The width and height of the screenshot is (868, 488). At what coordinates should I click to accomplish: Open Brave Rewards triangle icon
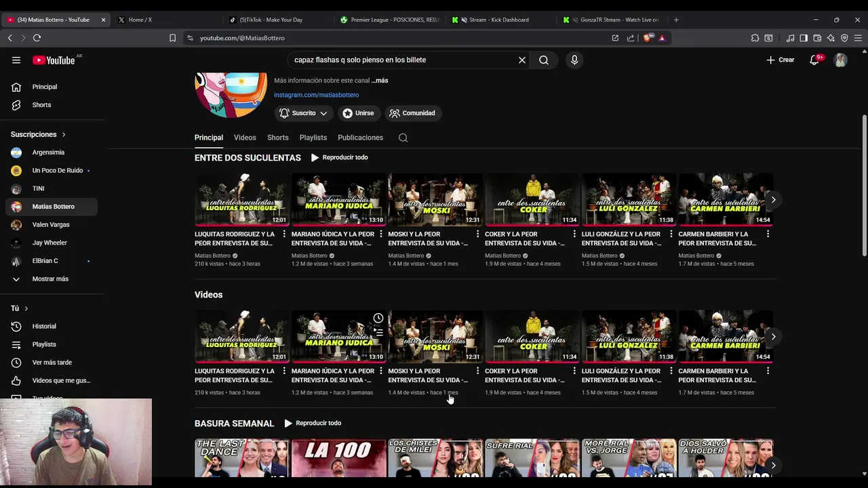pos(662,38)
